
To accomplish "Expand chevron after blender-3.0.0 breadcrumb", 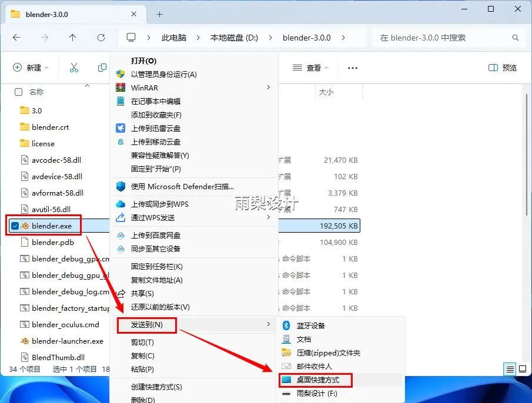I will pos(343,38).
